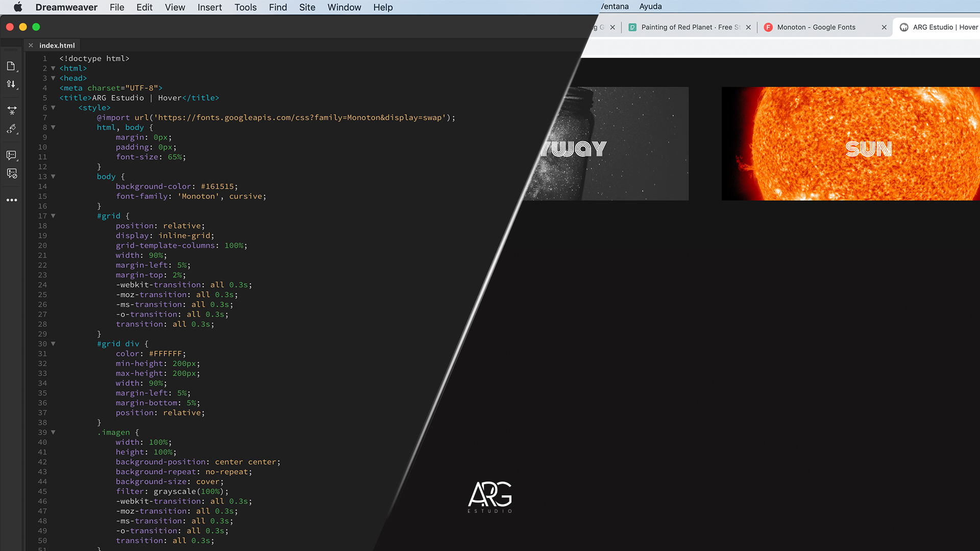The image size is (980, 551).
Task: Fold the #grid div rule on line 30
Action: (53, 344)
